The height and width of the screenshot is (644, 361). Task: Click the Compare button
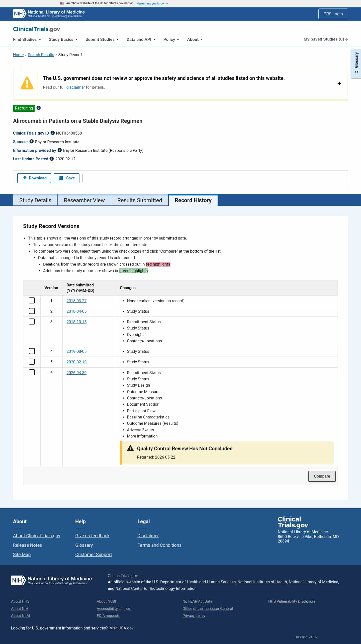click(322, 476)
